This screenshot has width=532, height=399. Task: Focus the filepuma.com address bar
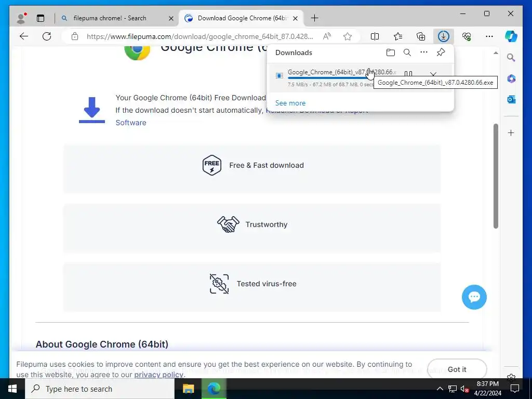(200, 36)
